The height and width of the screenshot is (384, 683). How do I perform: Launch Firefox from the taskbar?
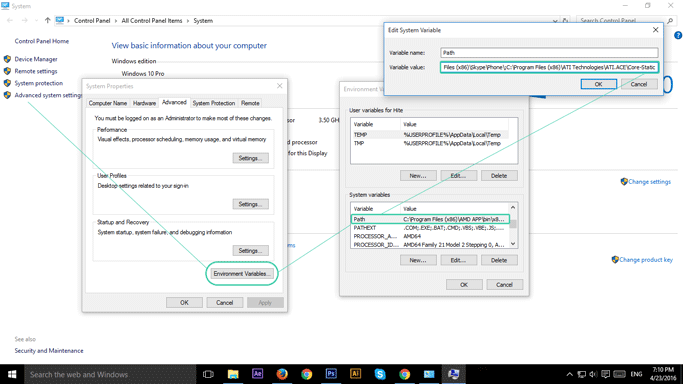282,374
